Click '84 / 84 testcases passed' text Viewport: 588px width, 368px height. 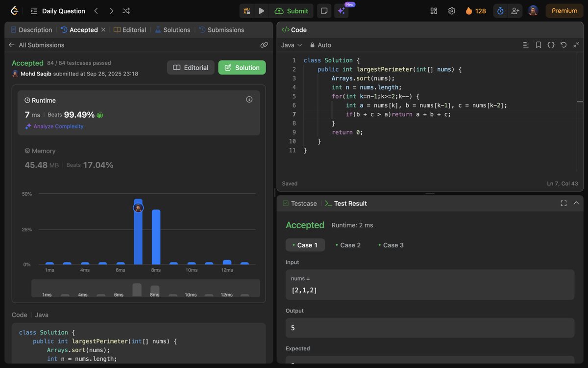point(79,63)
